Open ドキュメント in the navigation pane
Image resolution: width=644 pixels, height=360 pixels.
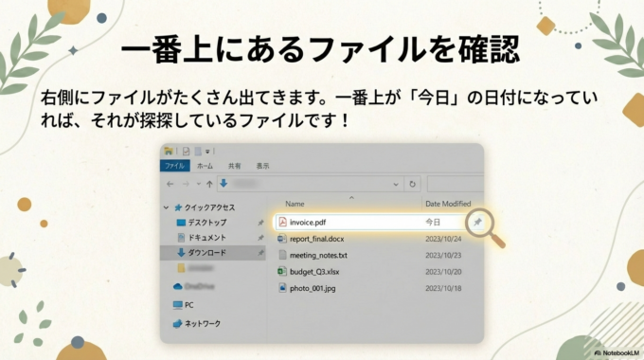pos(207,238)
